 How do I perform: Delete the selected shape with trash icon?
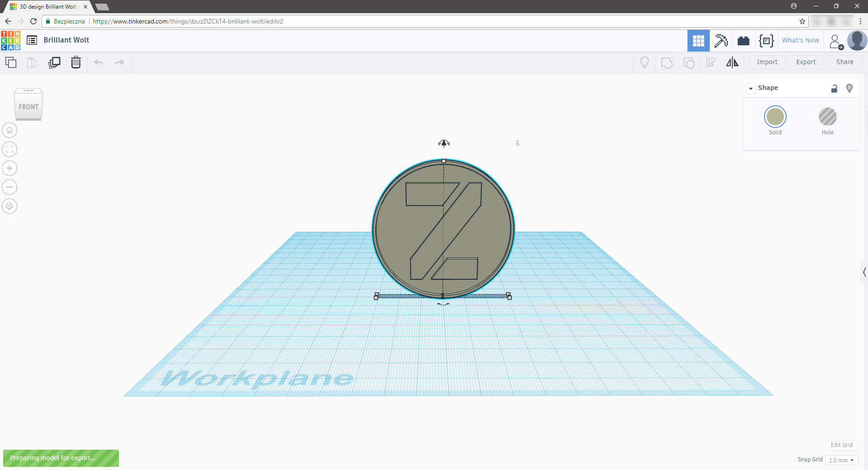tap(76, 62)
